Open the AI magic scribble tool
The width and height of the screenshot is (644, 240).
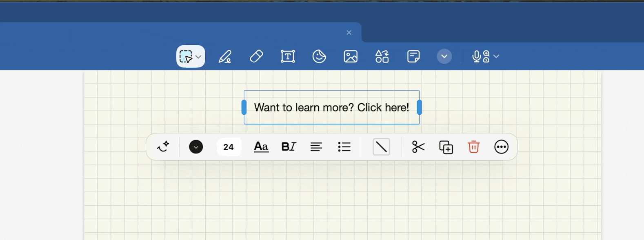click(x=163, y=147)
